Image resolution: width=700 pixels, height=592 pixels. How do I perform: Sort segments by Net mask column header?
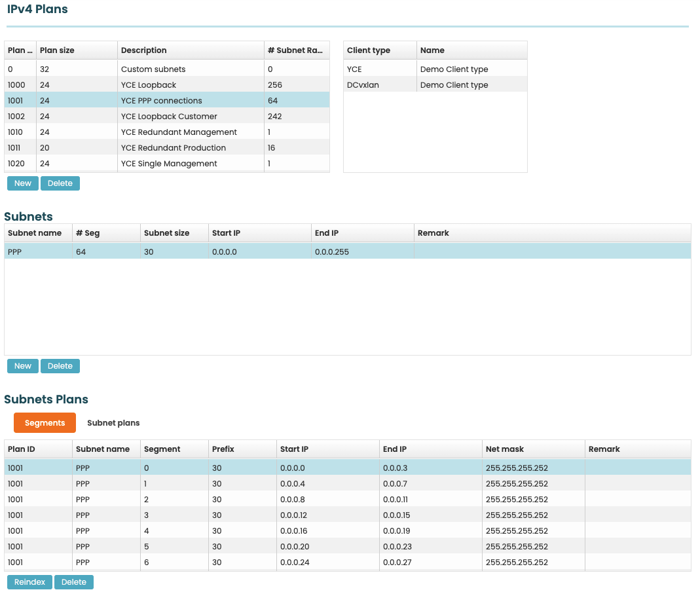point(533,449)
